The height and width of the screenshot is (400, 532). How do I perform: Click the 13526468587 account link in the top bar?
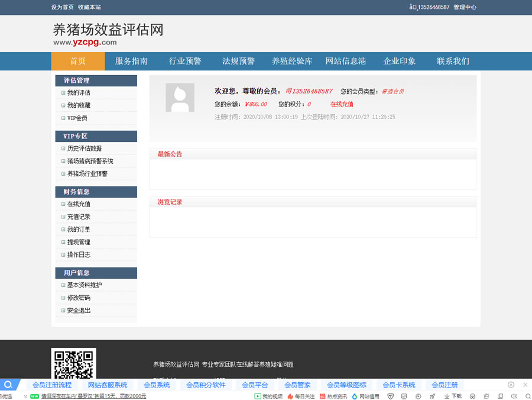pyautogui.click(x=429, y=7)
